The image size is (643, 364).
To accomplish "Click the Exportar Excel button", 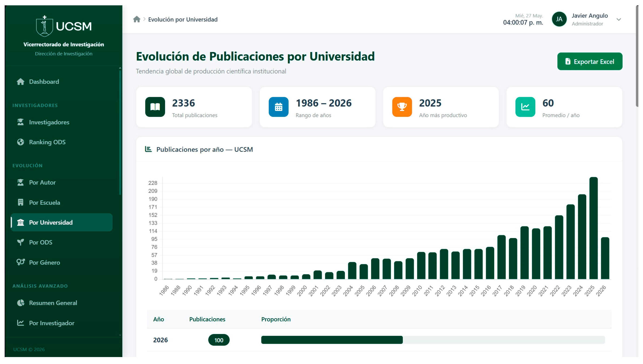I will [590, 62].
